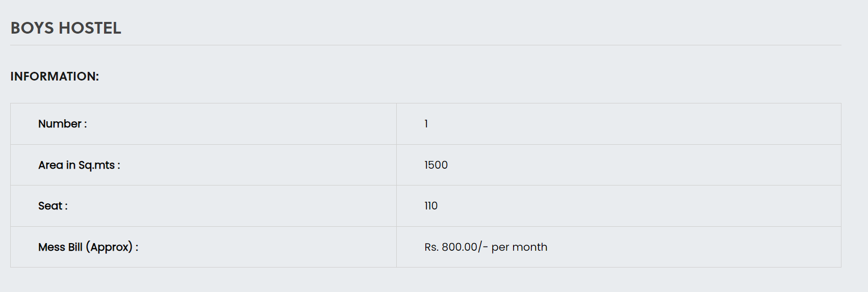The width and height of the screenshot is (868, 292).
Task: Click the word Area in the table
Action: tap(50, 165)
